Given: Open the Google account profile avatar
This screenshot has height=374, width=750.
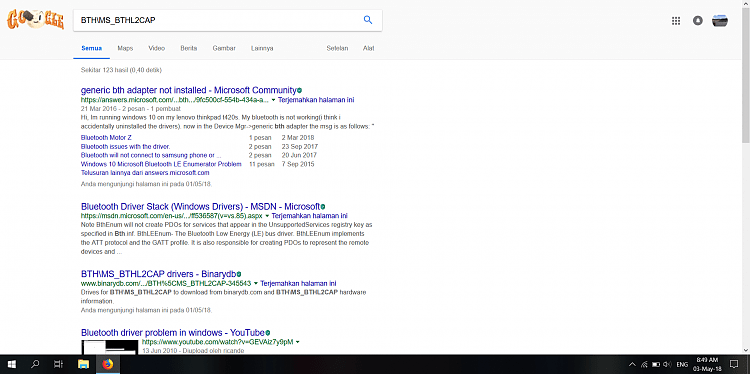Looking at the screenshot, I should pos(720,21).
